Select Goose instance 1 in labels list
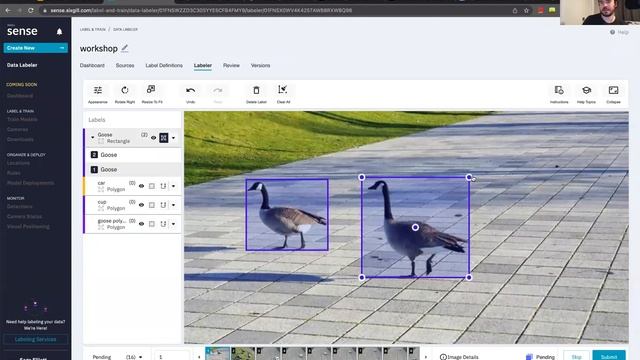Viewport: 640px width, 360px height. [133, 169]
